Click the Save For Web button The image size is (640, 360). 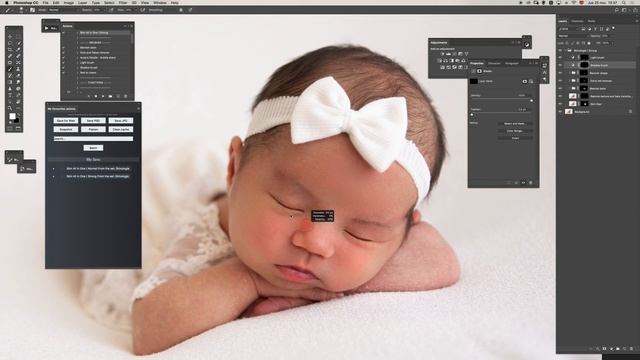66,121
